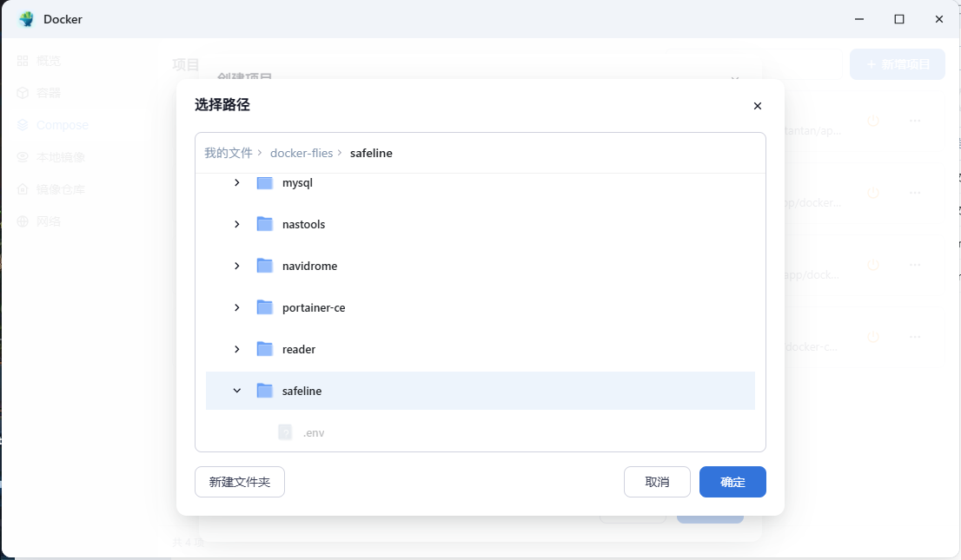Viewport: 961px width, 560px height.
Task: Open the more menu in the docker-c... row
Action: (x=915, y=337)
